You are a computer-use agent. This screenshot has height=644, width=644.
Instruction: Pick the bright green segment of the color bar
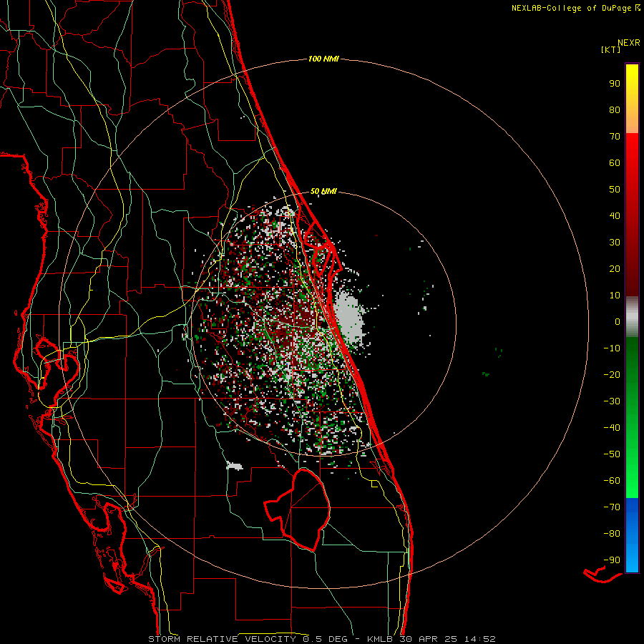tap(632, 472)
